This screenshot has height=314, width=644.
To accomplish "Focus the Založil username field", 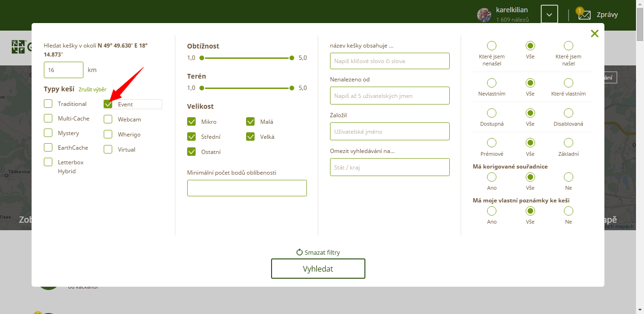I will [390, 131].
